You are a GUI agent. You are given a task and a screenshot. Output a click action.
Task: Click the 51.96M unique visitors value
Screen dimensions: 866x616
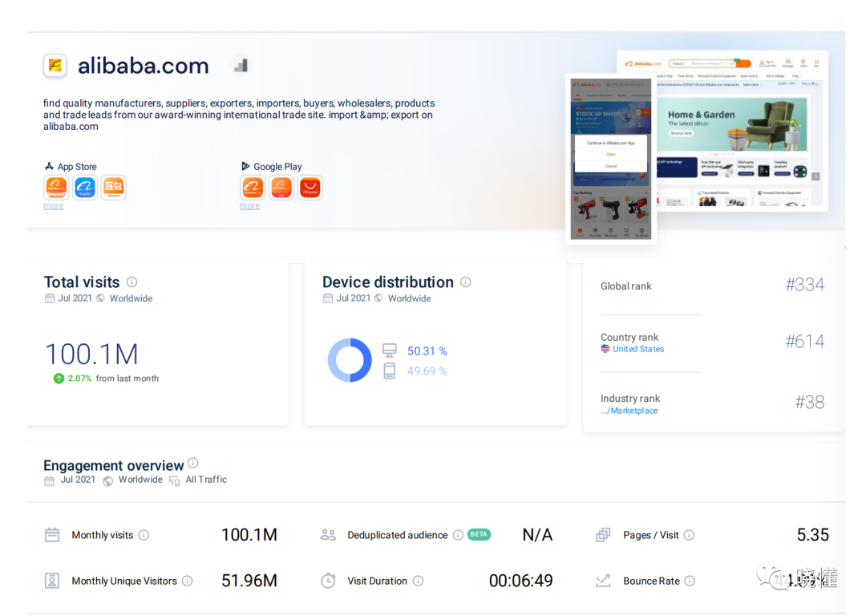(249, 581)
